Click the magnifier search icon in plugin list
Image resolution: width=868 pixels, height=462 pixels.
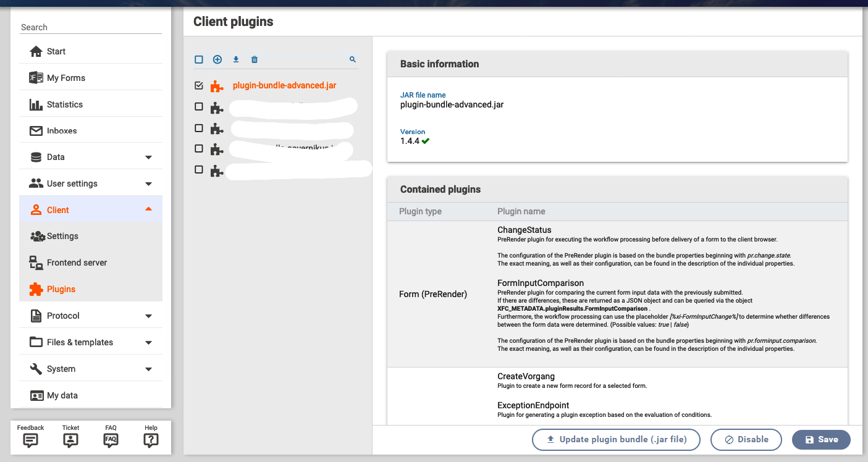point(353,60)
